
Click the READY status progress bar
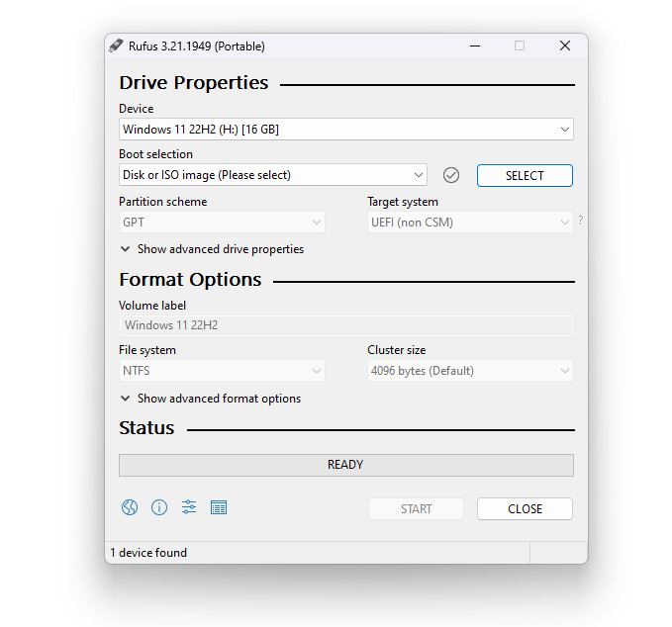click(x=346, y=465)
